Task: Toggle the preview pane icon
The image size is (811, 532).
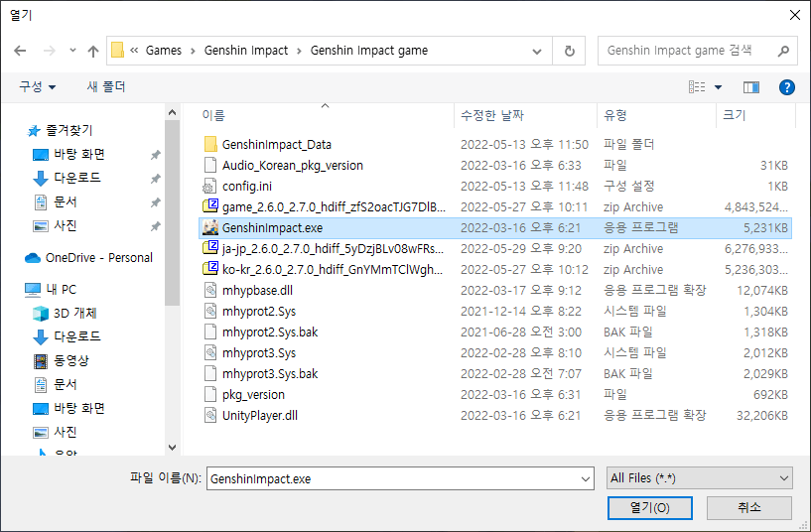Action: click(x=751, y=87)
